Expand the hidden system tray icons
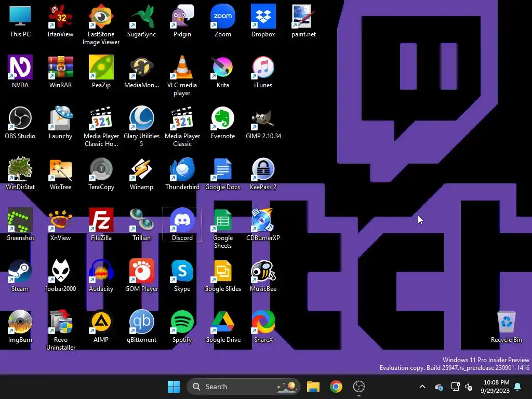The height and width of the screenshot is (399, 532). (x=422, y=387)
